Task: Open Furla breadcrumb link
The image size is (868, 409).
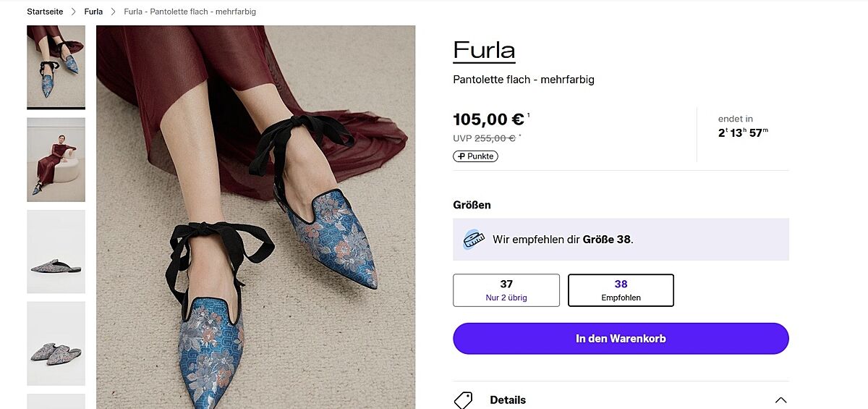Action: tap(93, 12)
